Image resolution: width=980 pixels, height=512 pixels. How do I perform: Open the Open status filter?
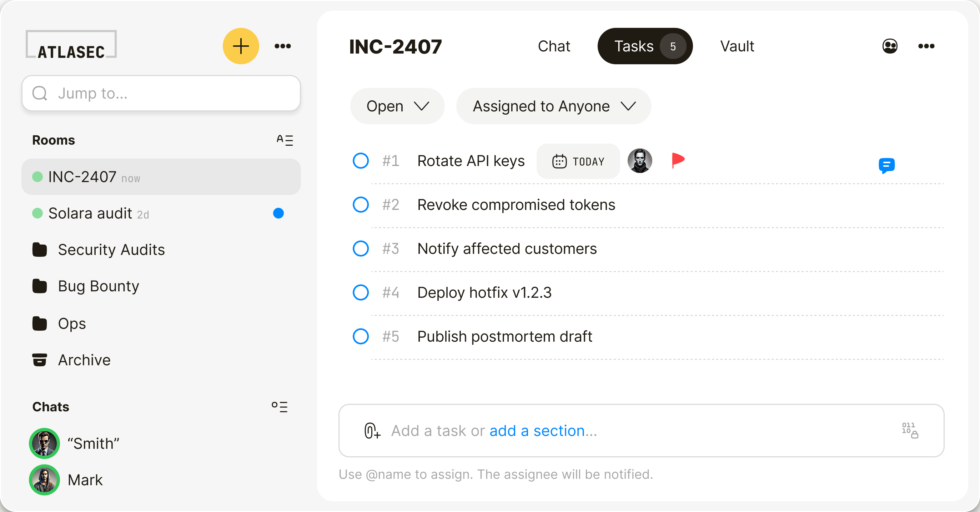point(397,106)
